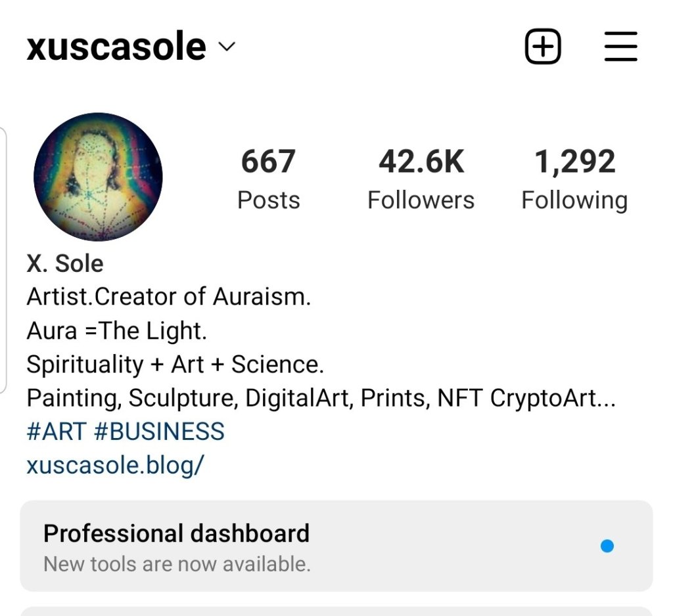The width and height of the screenshot is (673, 616).
Task: Tap "New tools are now available." subtitle
Action: click(177, 563)
